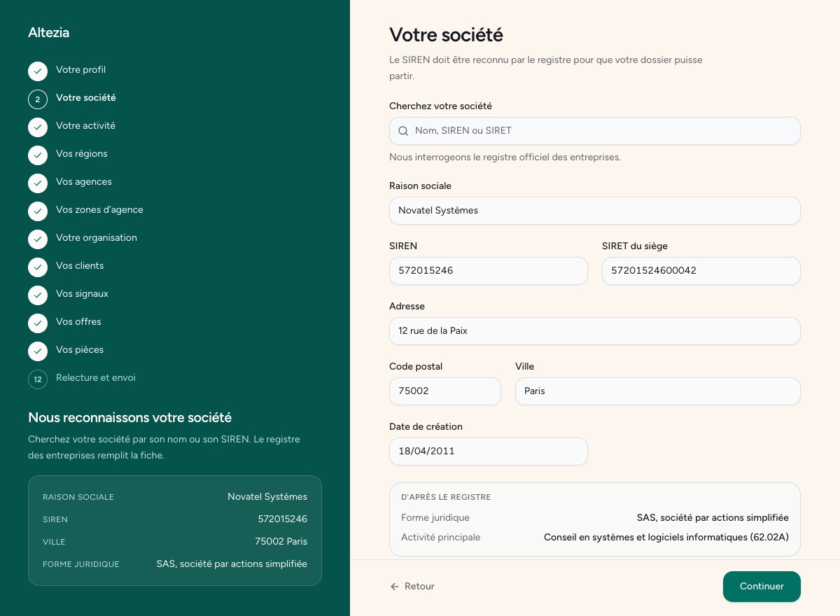Image resolution: width=840 pixels, height=616 pixels.
Task: Click the 'Nous reconnaissons votre société' heading
Action: click(x=130, y=418)
